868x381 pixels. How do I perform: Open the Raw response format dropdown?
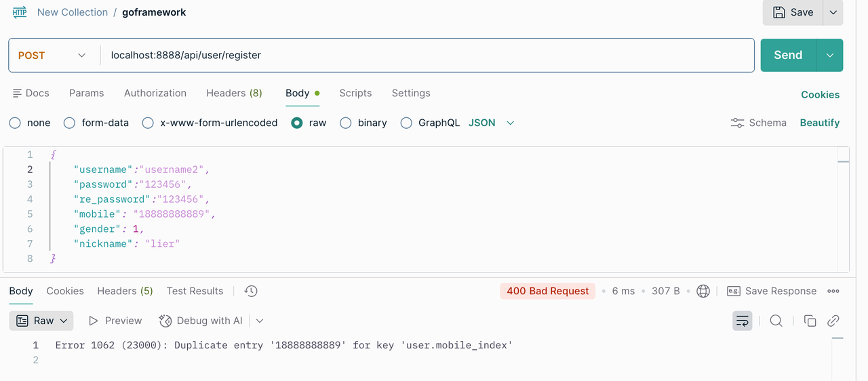click(x=41, y=321)
